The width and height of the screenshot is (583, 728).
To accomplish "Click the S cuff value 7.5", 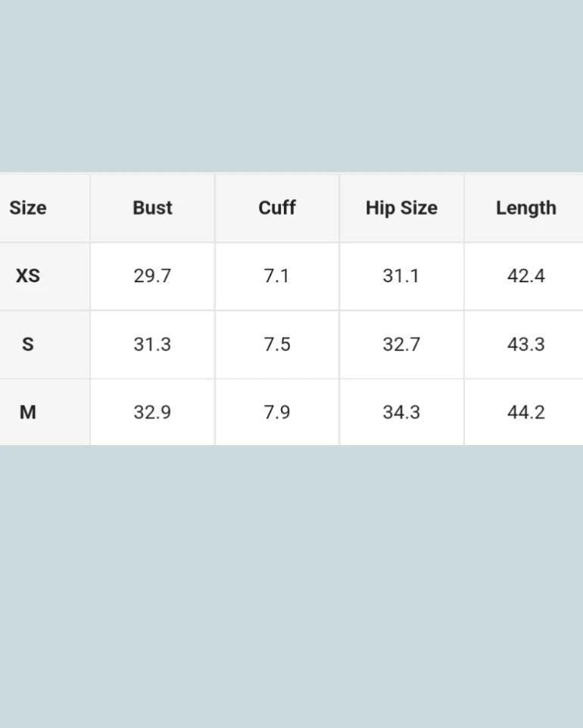I will (x=277, y=344).
